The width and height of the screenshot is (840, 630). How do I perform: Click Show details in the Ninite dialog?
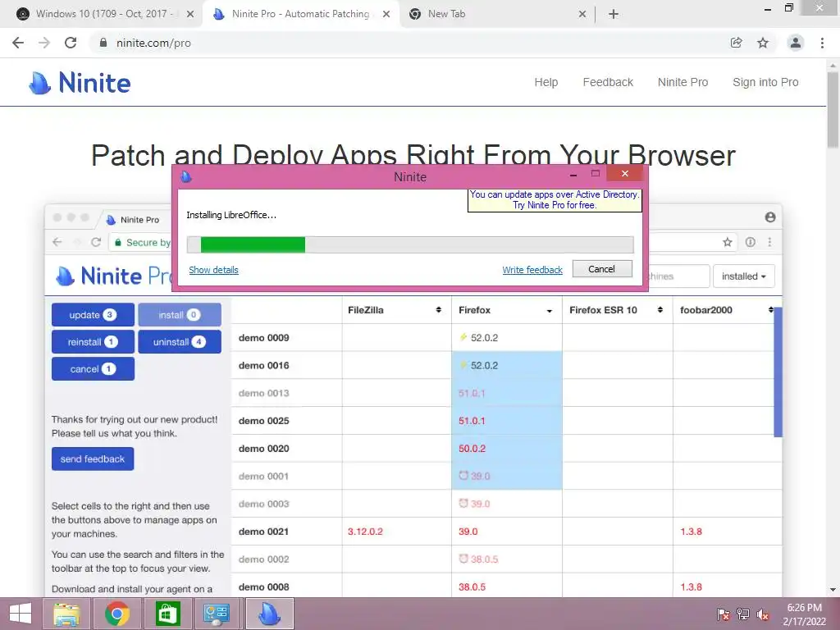tap(214, 270)
